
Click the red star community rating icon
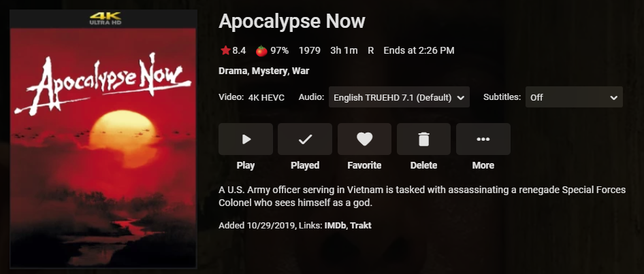coord(225,50)
